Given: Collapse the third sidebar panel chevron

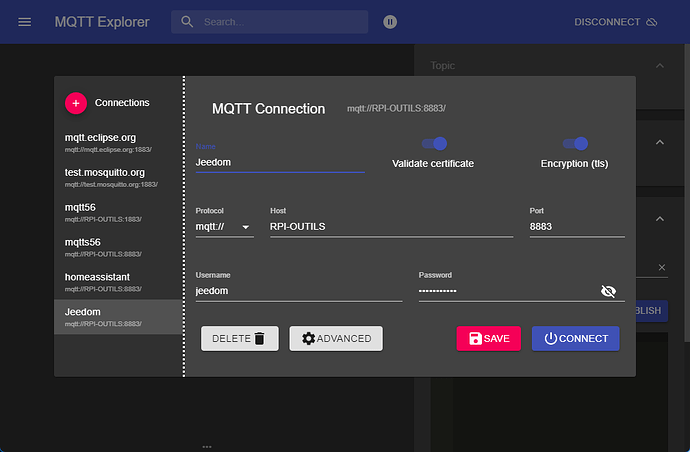Looking at the screenshot, I should [x=660, y=219].
